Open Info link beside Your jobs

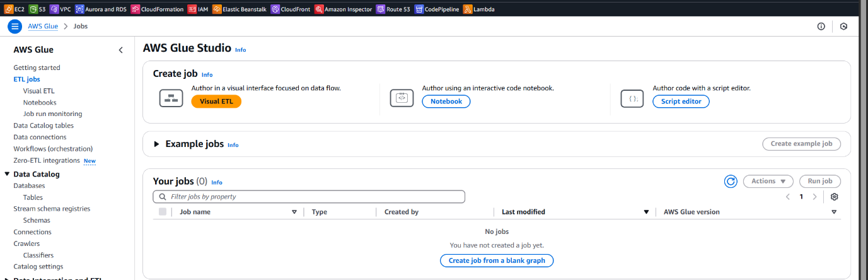(x=217, y=182)
